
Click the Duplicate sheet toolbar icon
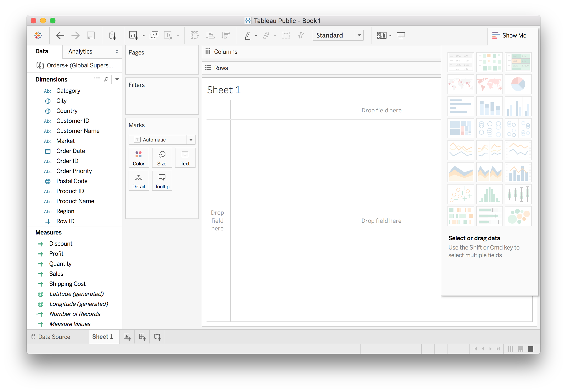point(154,35)
